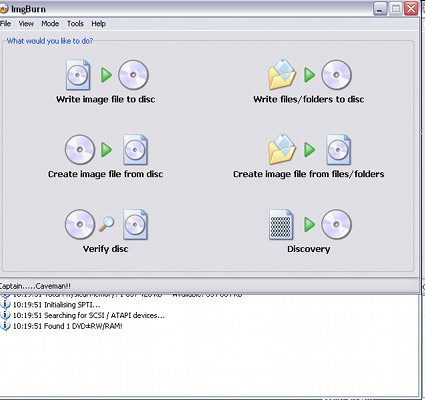The height and width of the screenshot is (400, 425).
Task: Open the Mode menu
Action: point(50,24)
